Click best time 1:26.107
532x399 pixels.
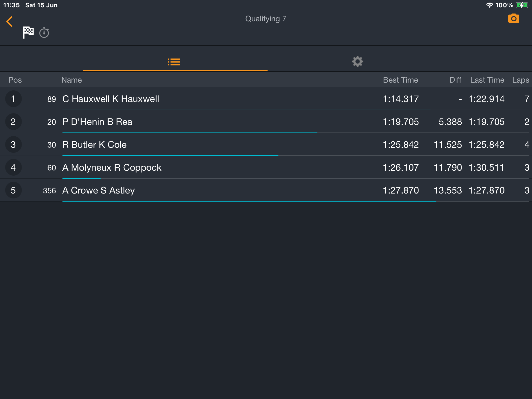401,168
